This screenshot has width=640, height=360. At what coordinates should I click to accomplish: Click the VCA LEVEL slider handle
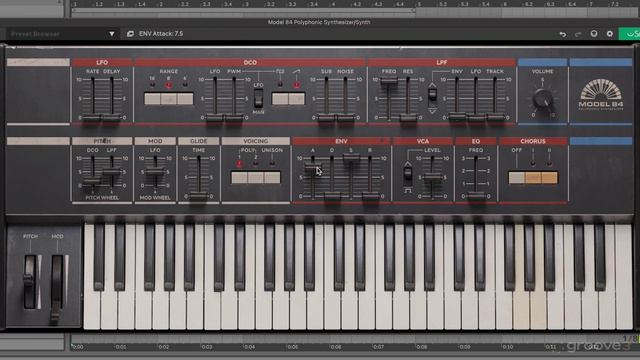432,177
